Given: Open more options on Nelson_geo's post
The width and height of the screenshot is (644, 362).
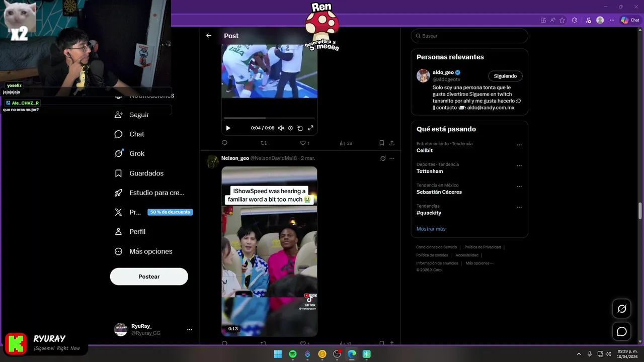Looking at the screenshot, I should click(392, 158).
